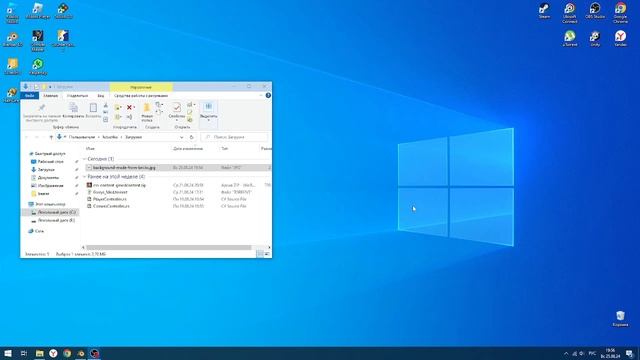
Task: Collapse the Ранее на этой неделе (4) group
Action: tap(84, 177)
